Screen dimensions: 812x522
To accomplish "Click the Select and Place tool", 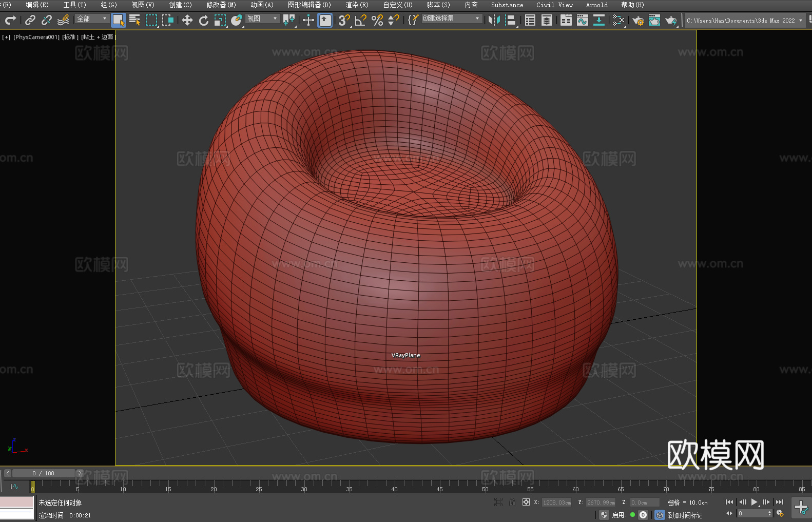I will click(x=237, y=20).
